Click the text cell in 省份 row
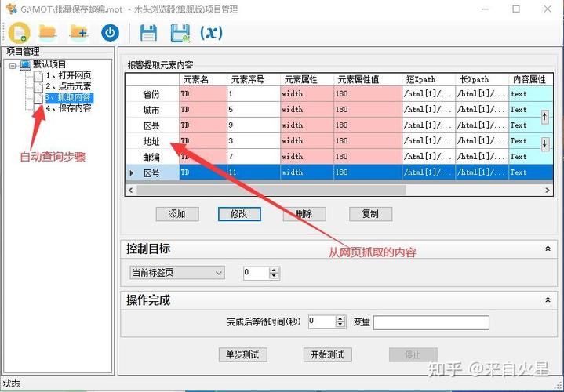Viewport: 564px width, 392px height. click(530, 94)
